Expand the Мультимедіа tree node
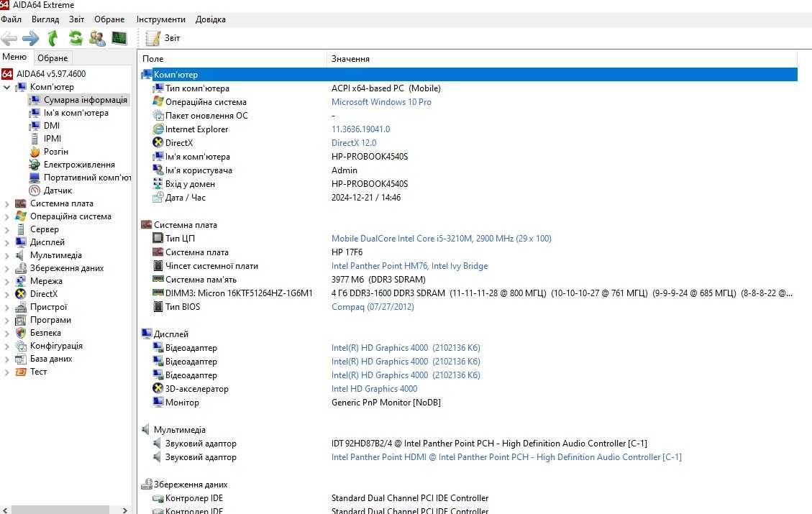This screenshot has height=514, width=812. click(x=6, y=256)
